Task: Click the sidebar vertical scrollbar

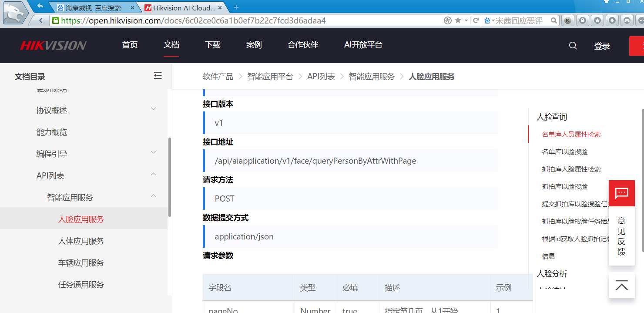Action: click(170, 177)
